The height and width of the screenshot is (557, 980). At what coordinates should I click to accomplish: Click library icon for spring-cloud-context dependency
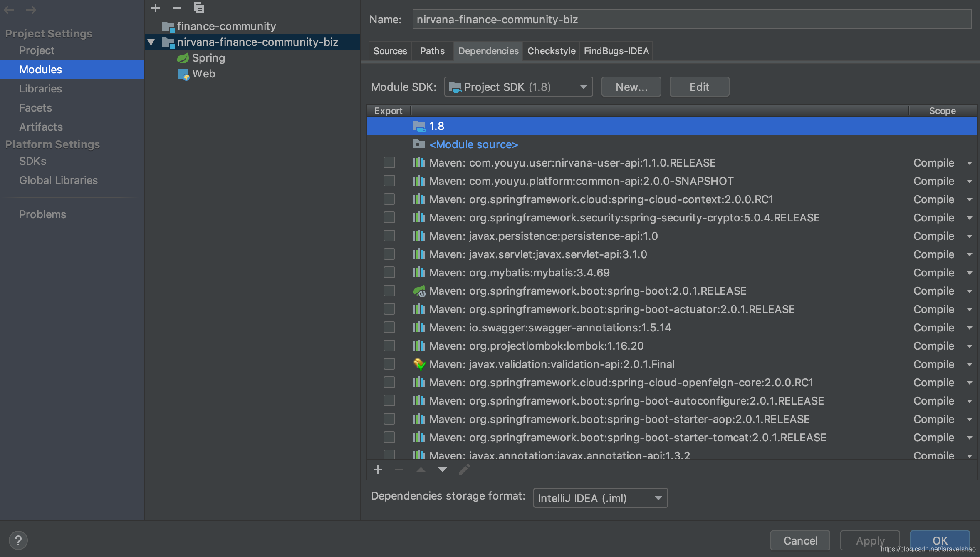(x=419, y=199)
